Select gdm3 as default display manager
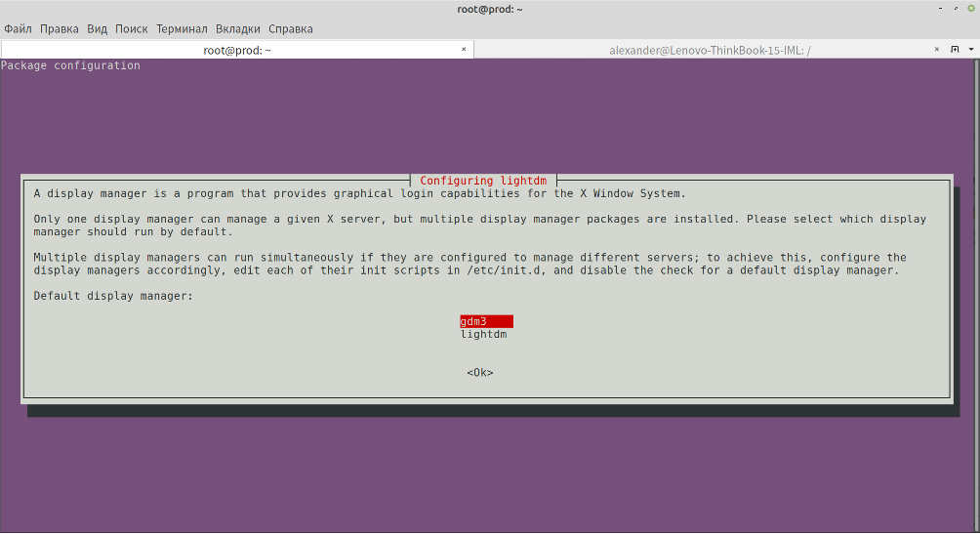 point(486,321)
